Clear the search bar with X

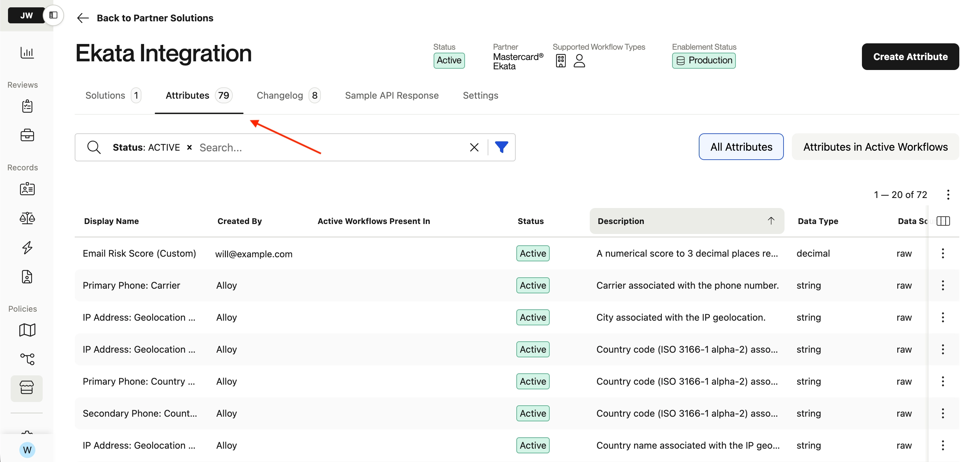coord(474,147)
